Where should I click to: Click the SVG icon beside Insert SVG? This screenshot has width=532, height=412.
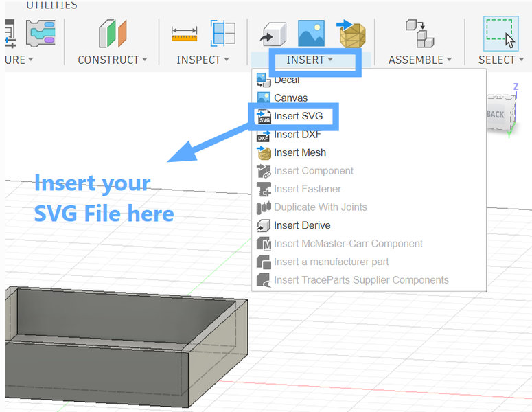click(264, 117)
